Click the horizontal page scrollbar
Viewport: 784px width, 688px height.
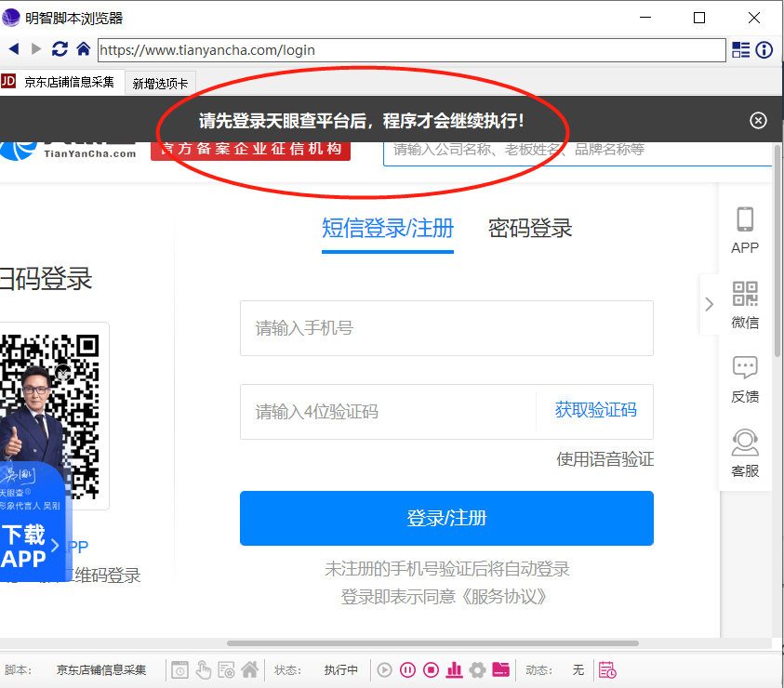432,643
